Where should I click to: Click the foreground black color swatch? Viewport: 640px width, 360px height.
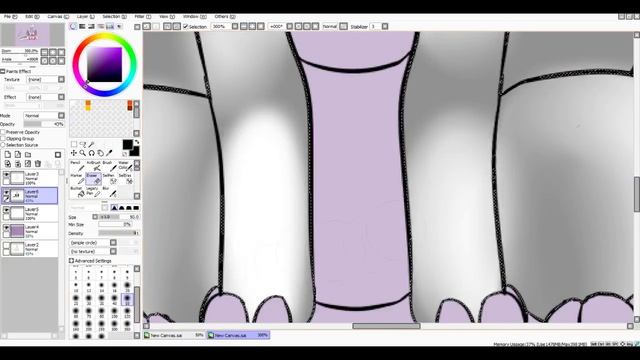pyautogui.click(x=127, y=144)
